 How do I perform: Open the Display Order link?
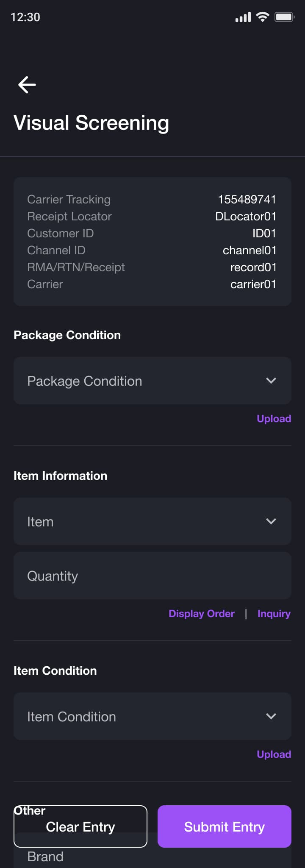tap(202, 614)
